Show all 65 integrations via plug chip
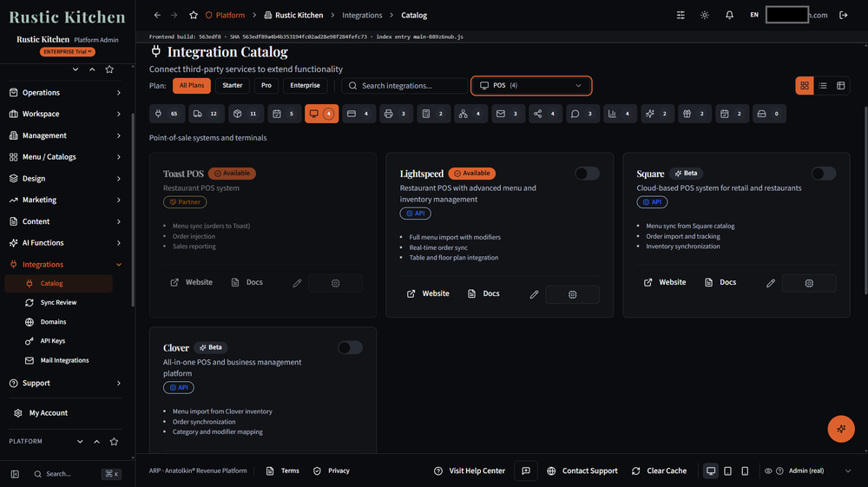This screenshot has height=487, width=868. tap(167, 114)
